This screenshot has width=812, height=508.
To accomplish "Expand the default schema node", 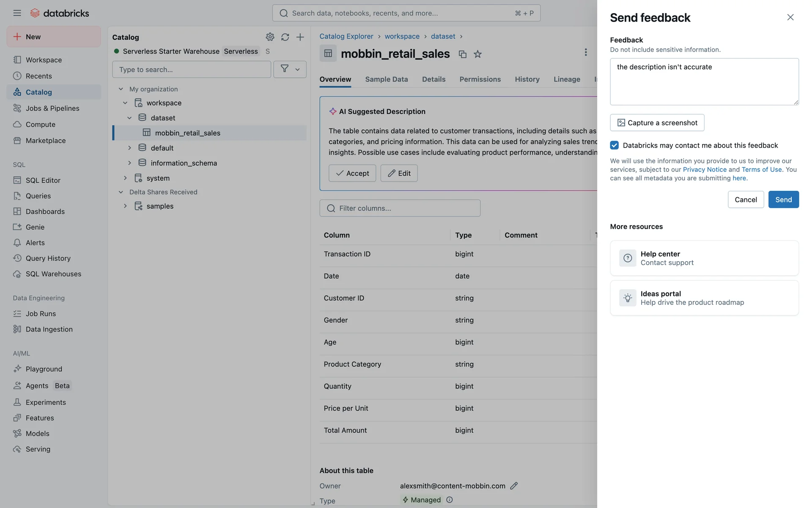I will (129, 148).
